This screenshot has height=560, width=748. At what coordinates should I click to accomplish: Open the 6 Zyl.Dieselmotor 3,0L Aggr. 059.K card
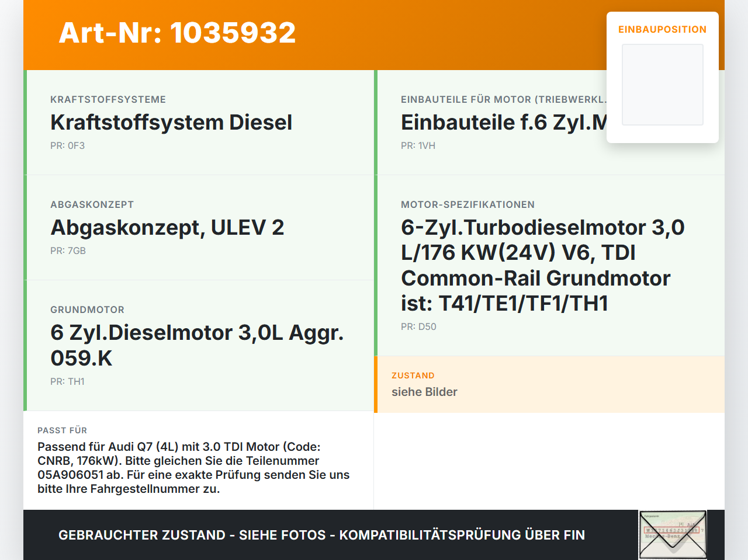199,346
